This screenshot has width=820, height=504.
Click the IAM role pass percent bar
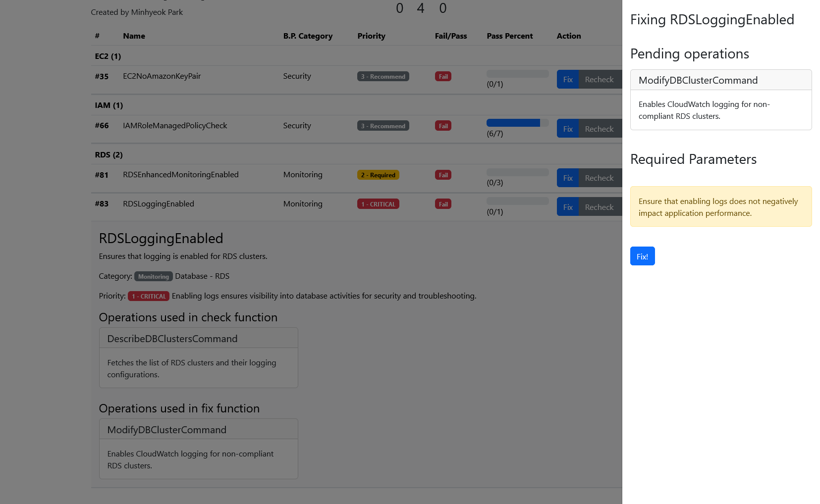(517, 123)
